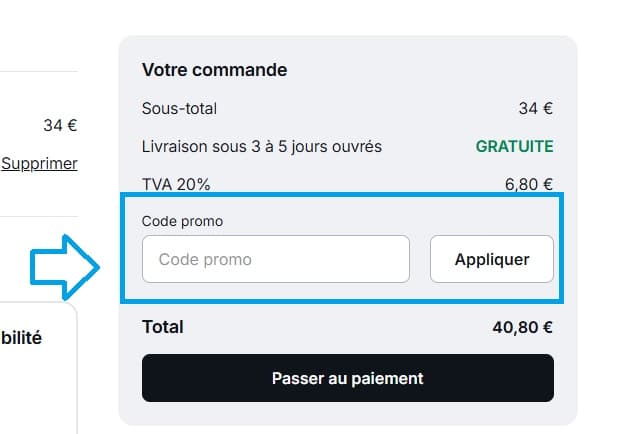Select the Sous-total amount in the order summary
Screen dimensions: 636x434
coord(535,108)
